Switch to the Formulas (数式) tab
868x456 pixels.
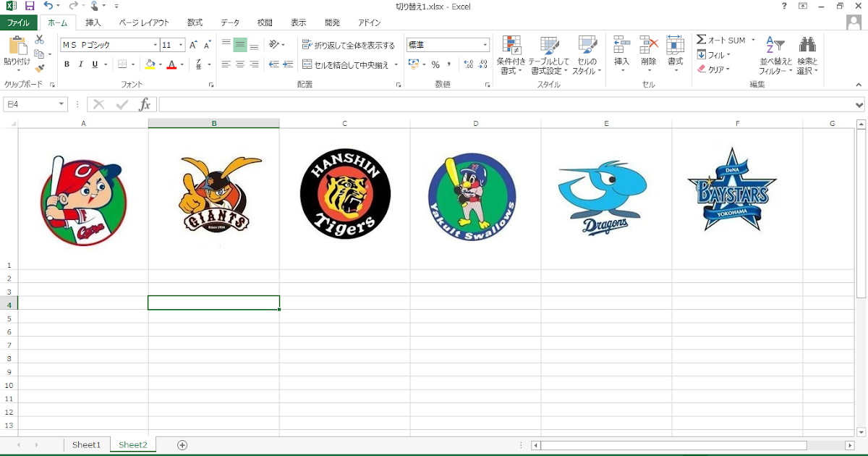(195, 22)
